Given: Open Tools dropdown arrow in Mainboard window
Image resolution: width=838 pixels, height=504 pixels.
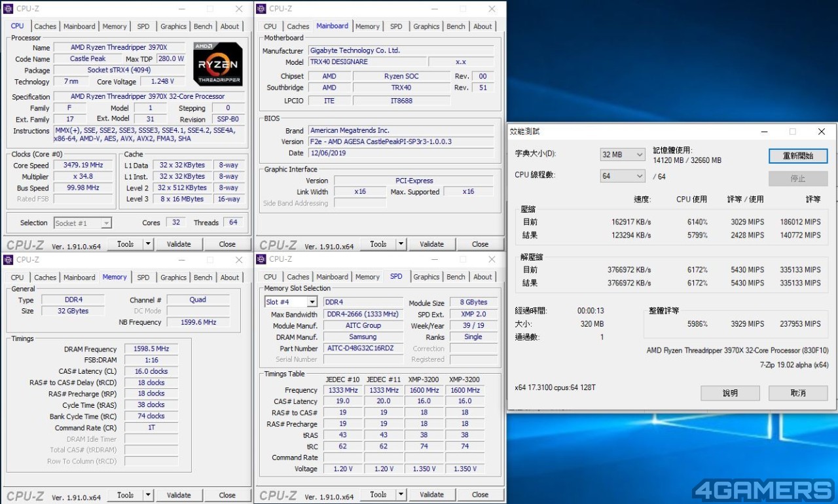Looking at the screenshot, I should click(x=400, y=244).
